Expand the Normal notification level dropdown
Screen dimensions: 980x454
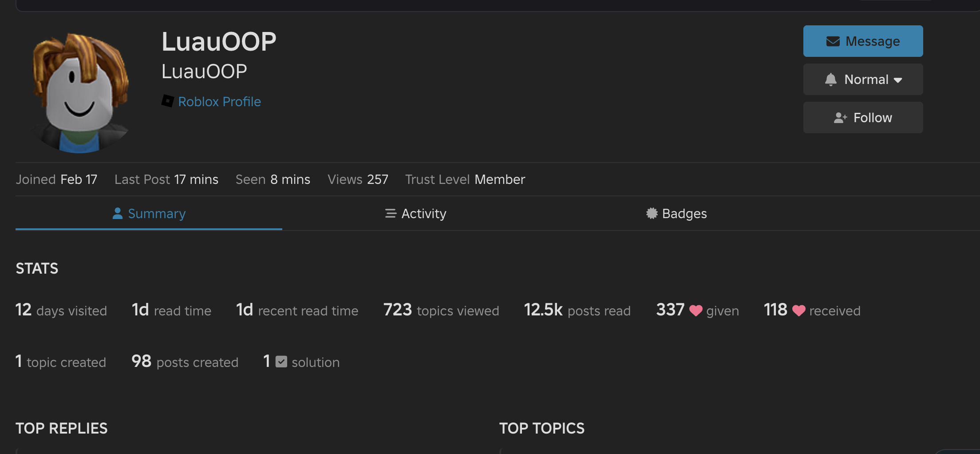[863, 80]
